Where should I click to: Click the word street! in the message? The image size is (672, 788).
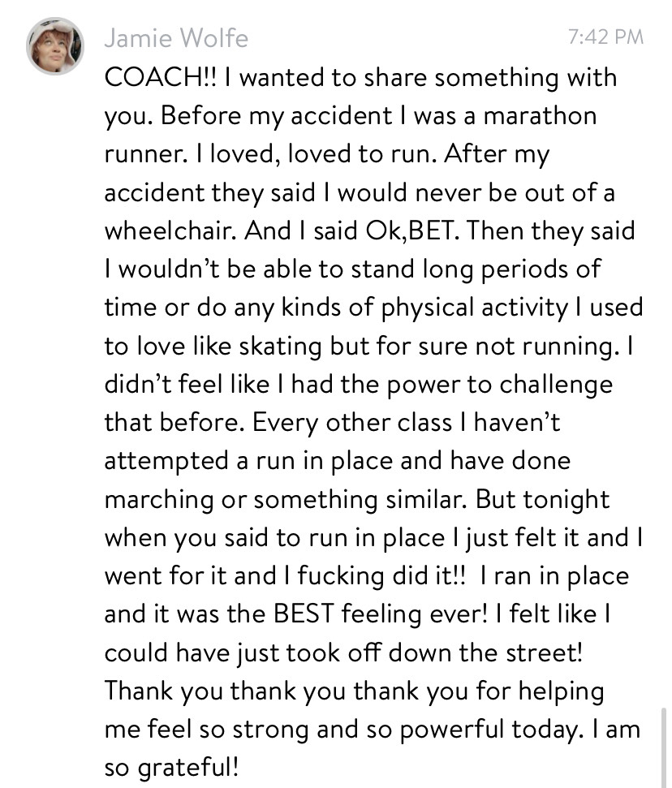[545, 652]
